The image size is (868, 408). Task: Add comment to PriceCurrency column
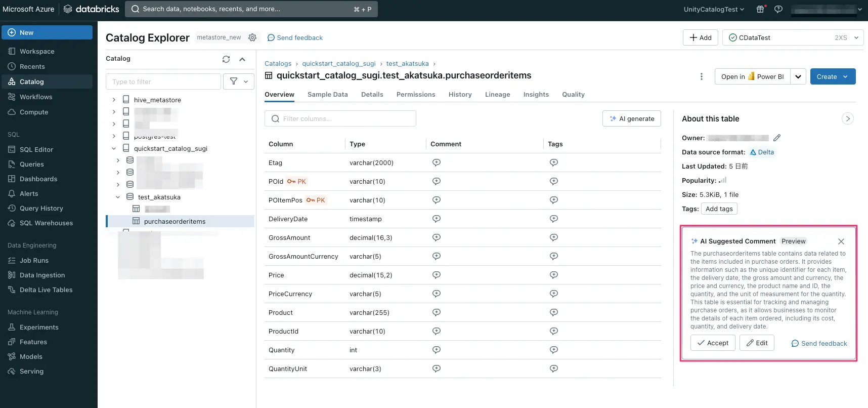point(437,294)
